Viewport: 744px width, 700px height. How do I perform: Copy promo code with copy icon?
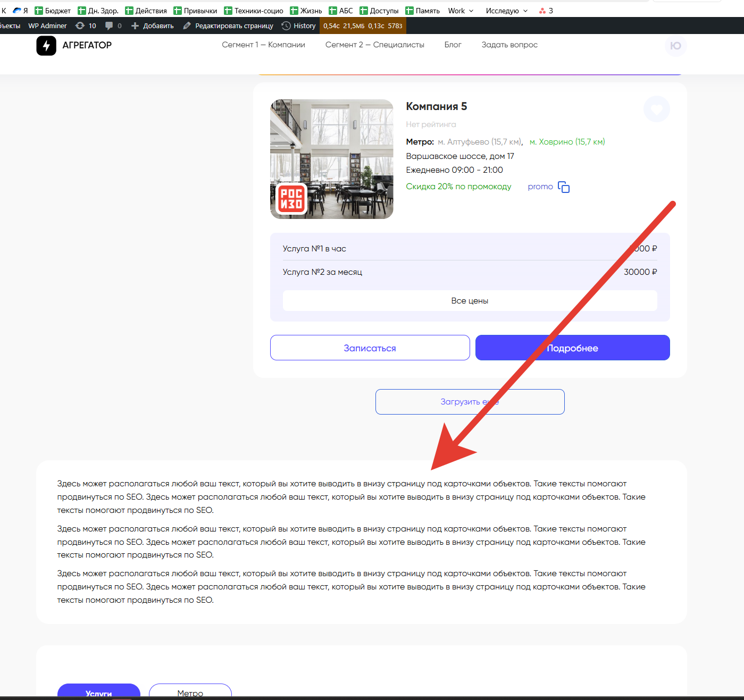pyautogui.click(x=564, y=187)
